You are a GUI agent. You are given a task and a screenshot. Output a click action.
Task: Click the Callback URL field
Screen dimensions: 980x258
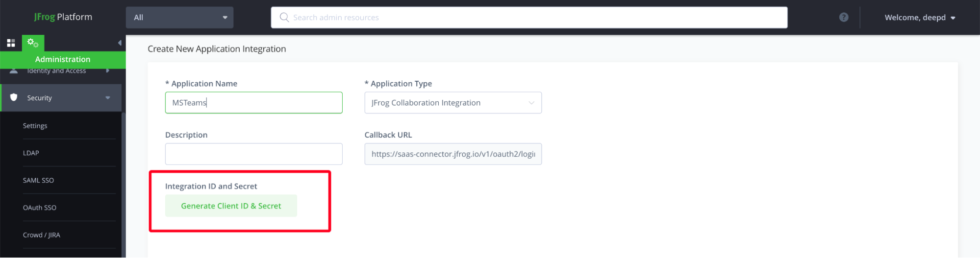(453, 154)
